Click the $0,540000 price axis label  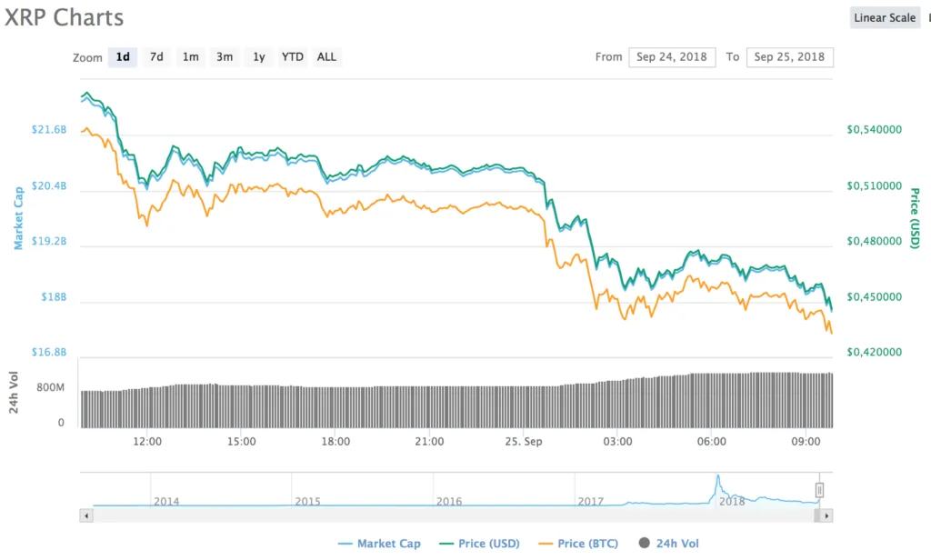pos(874,129)
